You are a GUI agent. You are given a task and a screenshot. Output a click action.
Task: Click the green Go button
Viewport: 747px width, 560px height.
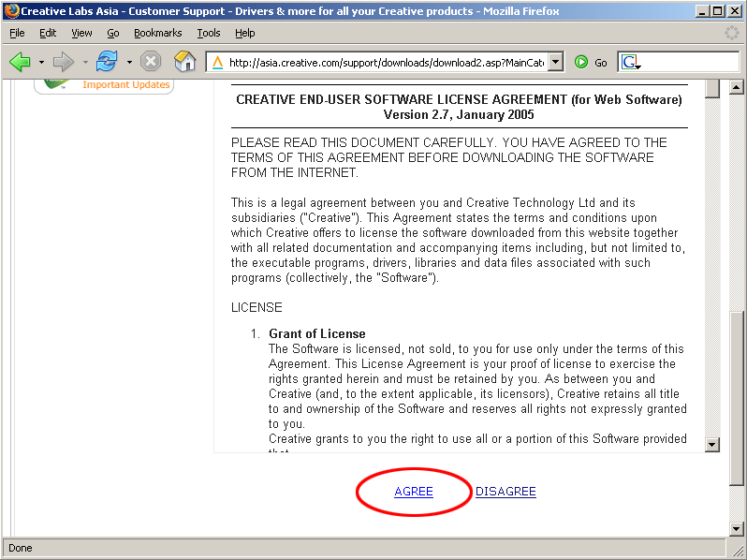pos(591,63)
